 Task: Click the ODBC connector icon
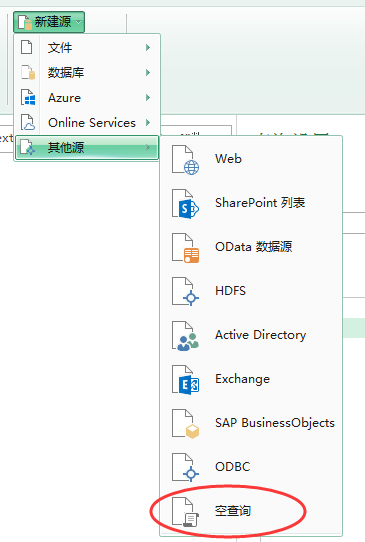[186, 468]
